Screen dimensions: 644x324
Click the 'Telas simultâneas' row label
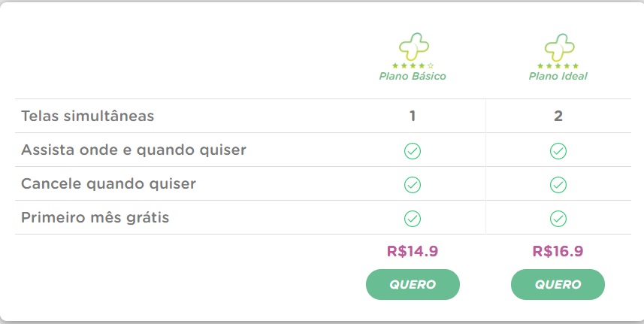87,117
